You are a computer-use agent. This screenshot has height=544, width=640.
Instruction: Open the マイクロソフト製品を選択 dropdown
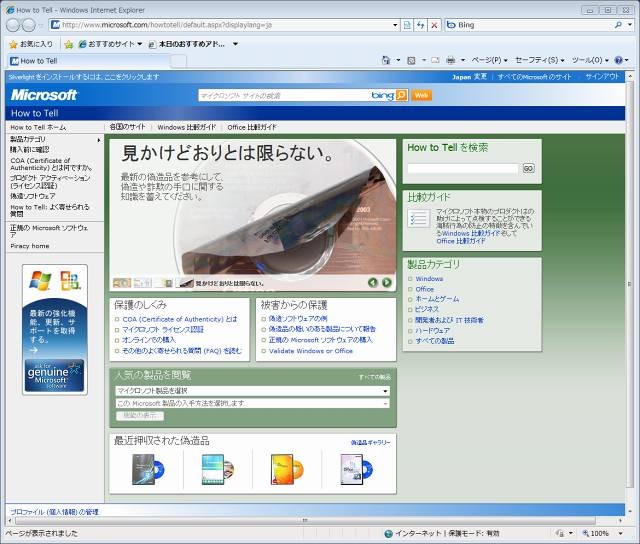pyautogui.click(x=252, y=391)
